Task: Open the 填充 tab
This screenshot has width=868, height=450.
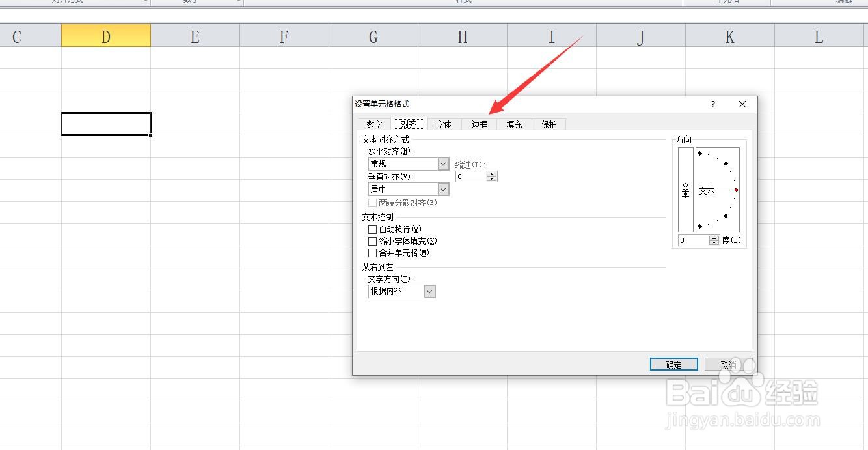Action: 514,124
